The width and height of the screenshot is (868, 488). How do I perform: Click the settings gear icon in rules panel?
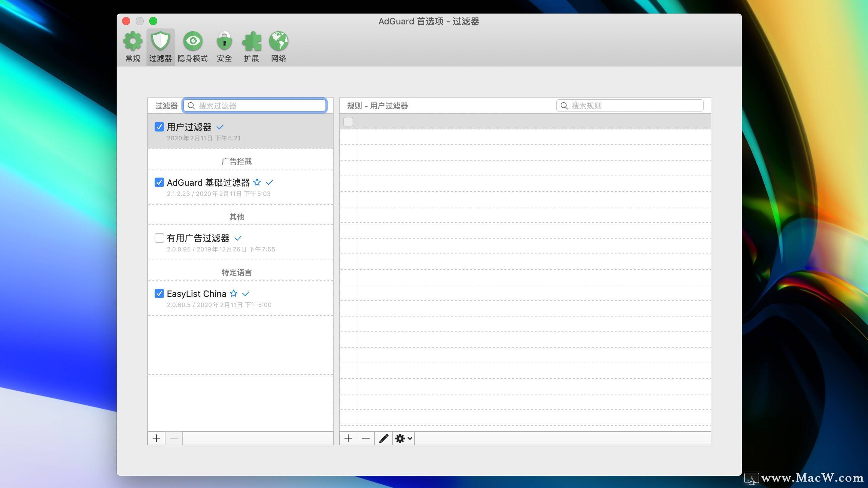(x=401, y=438)
